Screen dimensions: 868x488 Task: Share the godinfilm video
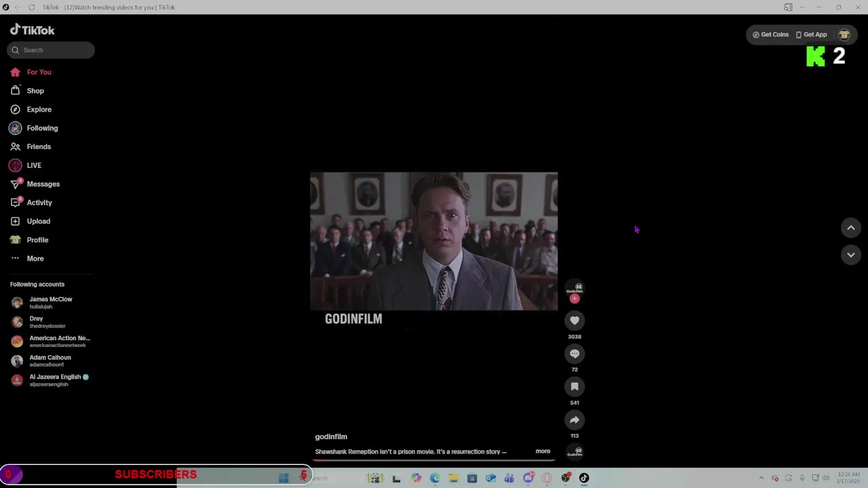coord(574,420)
